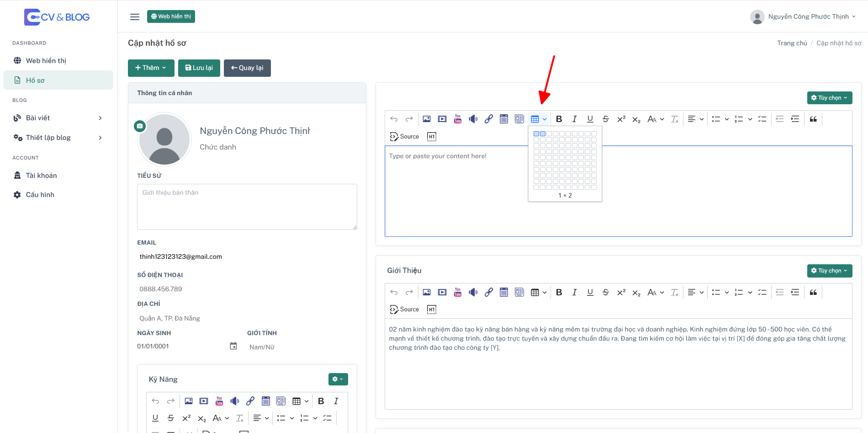Apply superscript in top editor
This screenshot has width=868, height=433.
click(x=621, y=119)
